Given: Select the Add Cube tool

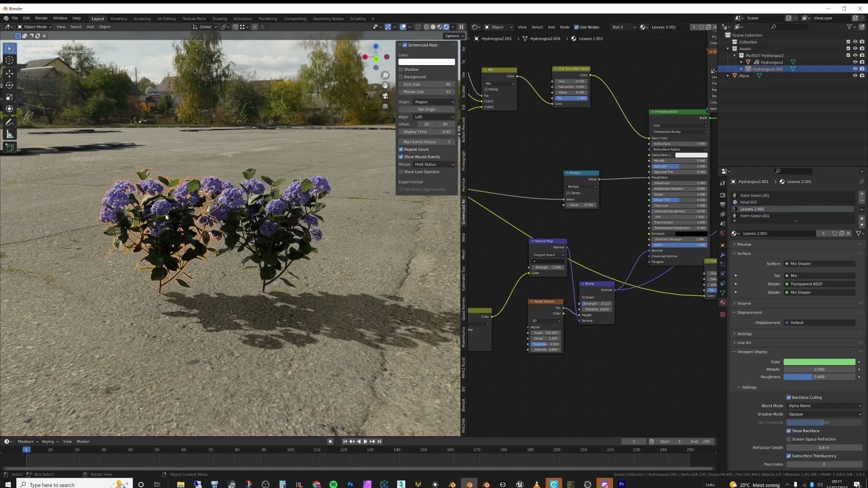Looking at the screenshot, I should coord(9,147).
